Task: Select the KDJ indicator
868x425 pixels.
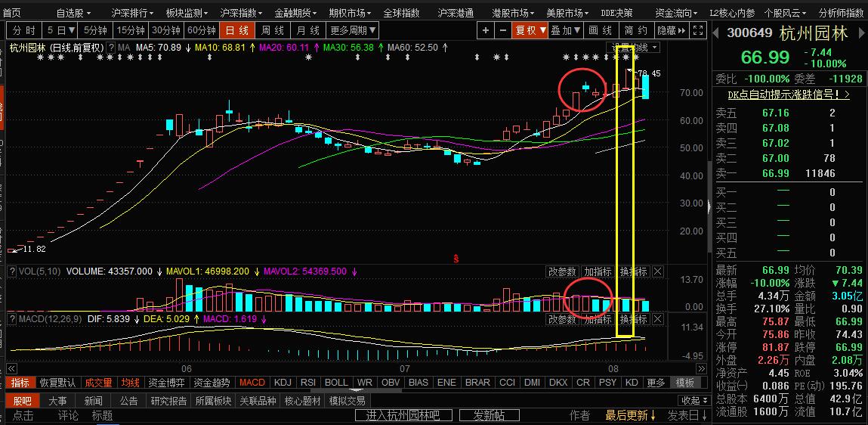Action: click(283, 383)
